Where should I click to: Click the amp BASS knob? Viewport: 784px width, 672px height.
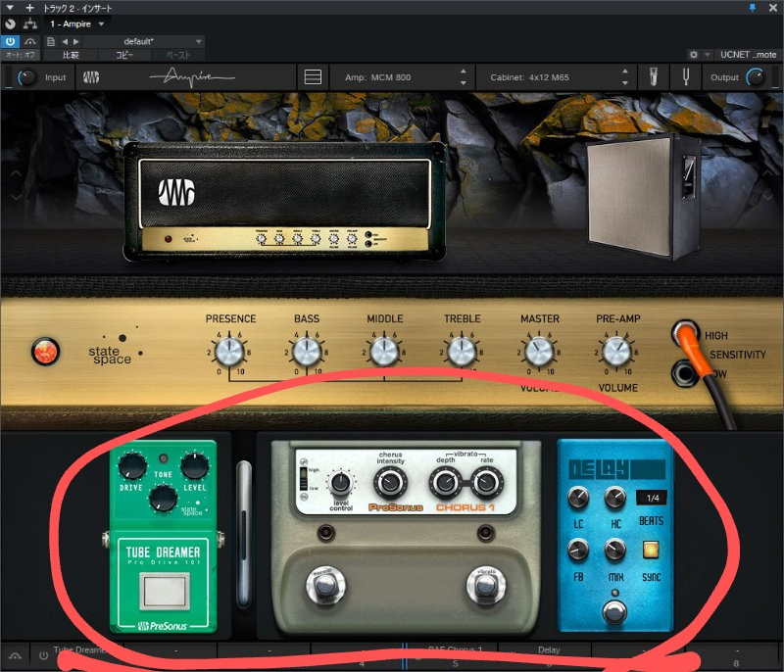pyautogui.click(x=307, y=352)
